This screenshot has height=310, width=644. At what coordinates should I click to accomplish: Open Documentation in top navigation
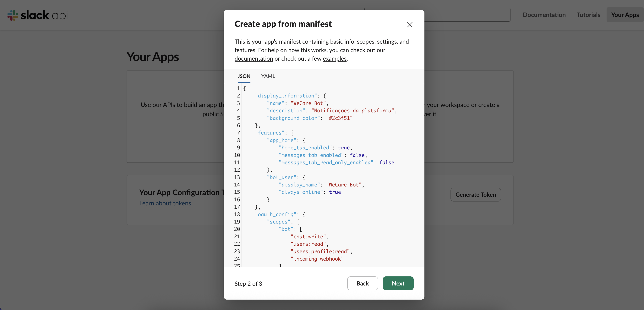click(544, 15)
